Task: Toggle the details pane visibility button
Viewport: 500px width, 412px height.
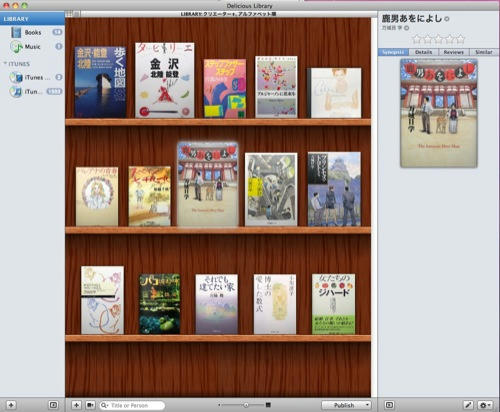Action: [x=389, y=405]
